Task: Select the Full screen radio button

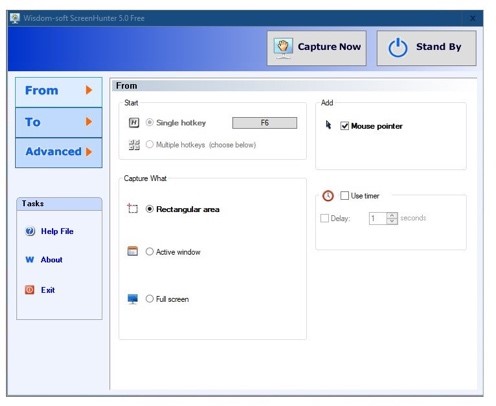Action: click(149, 299)
